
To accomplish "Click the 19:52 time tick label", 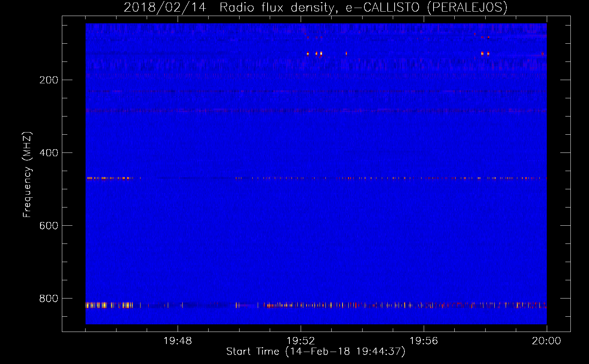I will coord(301,341).
